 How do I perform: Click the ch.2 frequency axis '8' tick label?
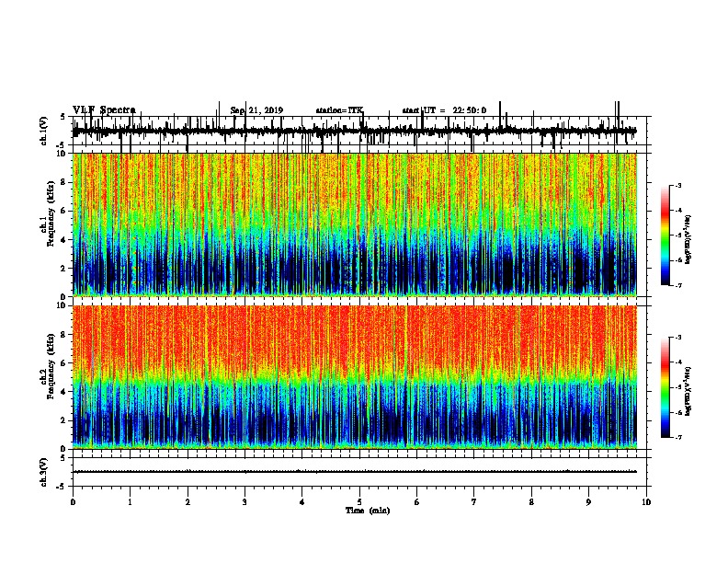(63, 335)
